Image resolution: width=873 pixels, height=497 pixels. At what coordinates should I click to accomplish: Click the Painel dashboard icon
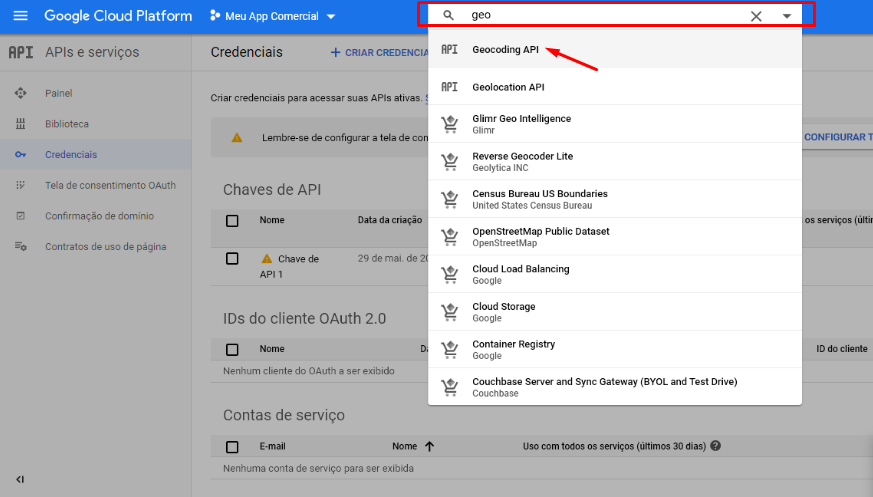pos(21,93)
